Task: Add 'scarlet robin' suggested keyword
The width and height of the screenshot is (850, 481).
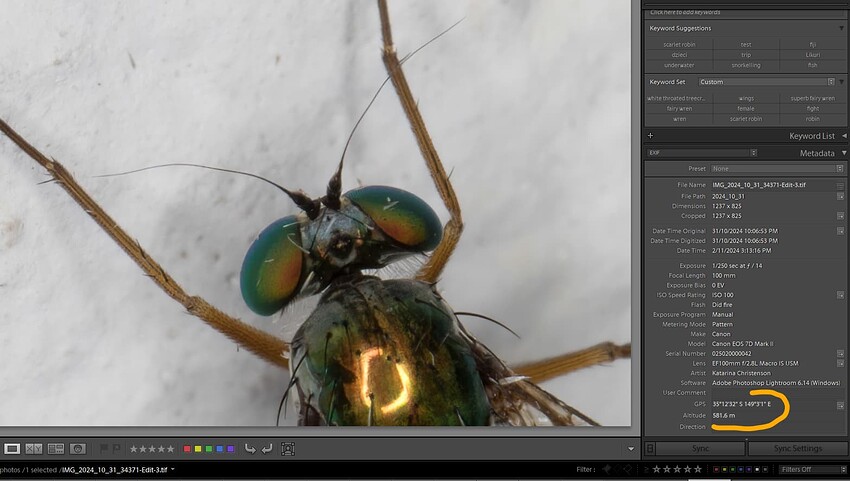Action: [x=679, y=44]
